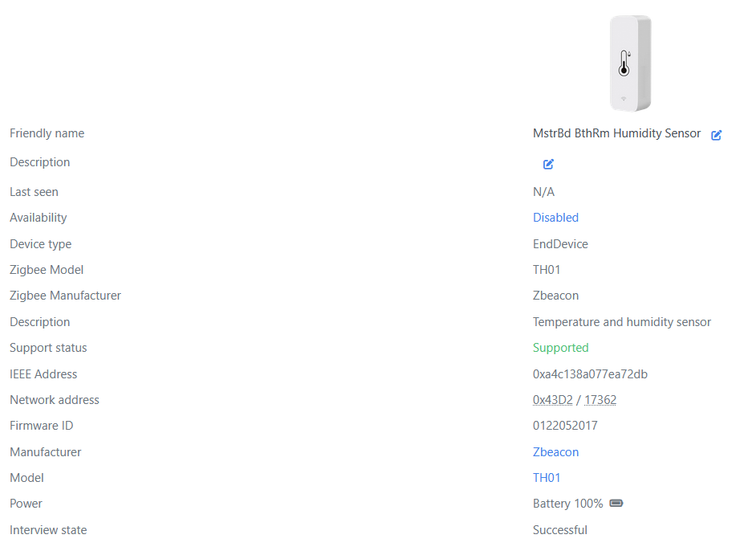Click the Firmware ID value 0122052017
The height and width of the screenshot is (551, 756).
click(564, 426)
